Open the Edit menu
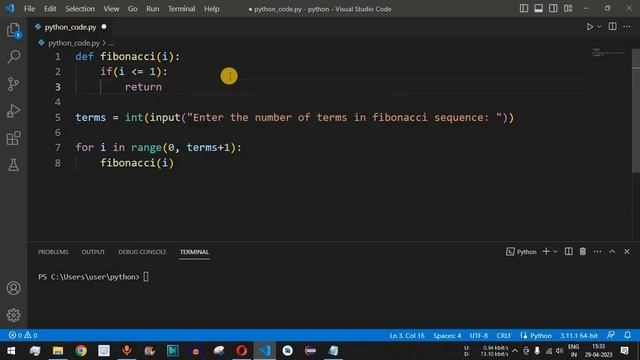Screen dimensions: 640x360 click(x=50, y=9)
